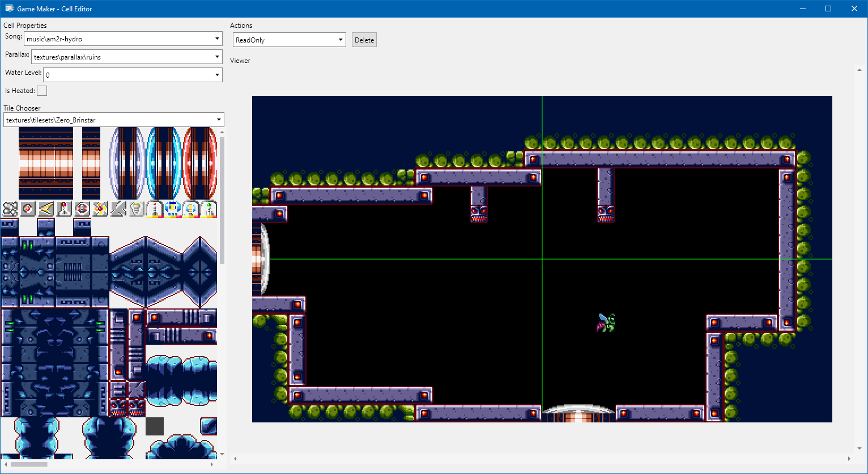Select the missile tank capsule tile
This screenshot has height=474, width=868.
tap(155, 209)
